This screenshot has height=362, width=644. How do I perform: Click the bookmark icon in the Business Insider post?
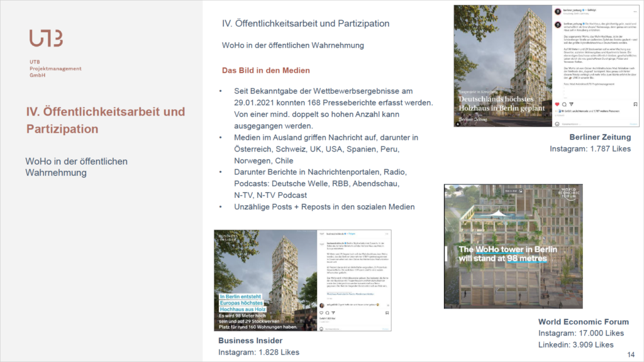[x=387, y=313]
